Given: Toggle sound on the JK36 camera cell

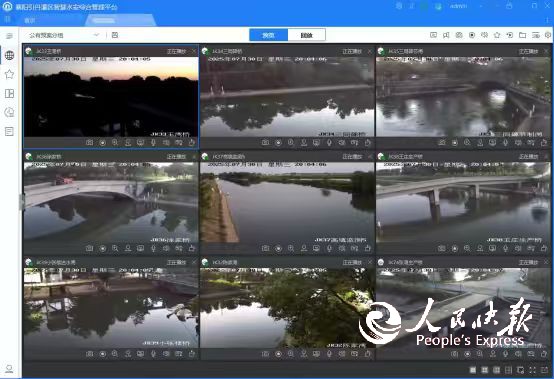Looking at the screenshot, I should pyautogui.click(x=166, y=249).
